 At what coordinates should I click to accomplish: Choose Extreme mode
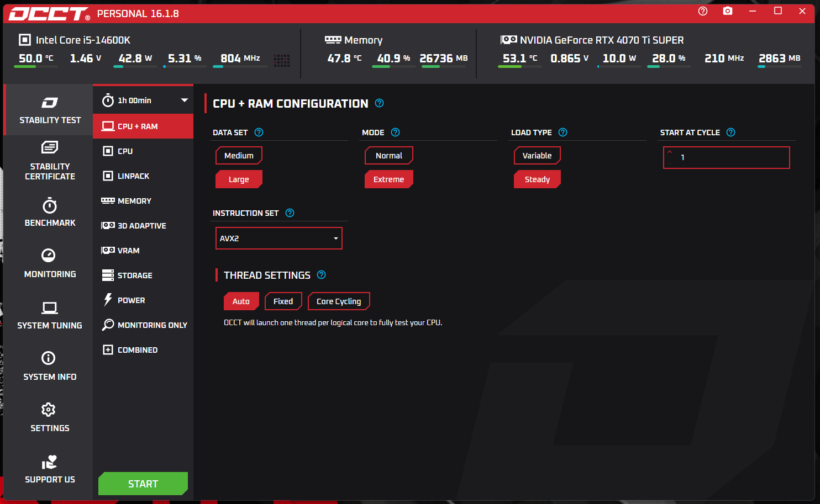pyautogui.click(x=389, y=179)
